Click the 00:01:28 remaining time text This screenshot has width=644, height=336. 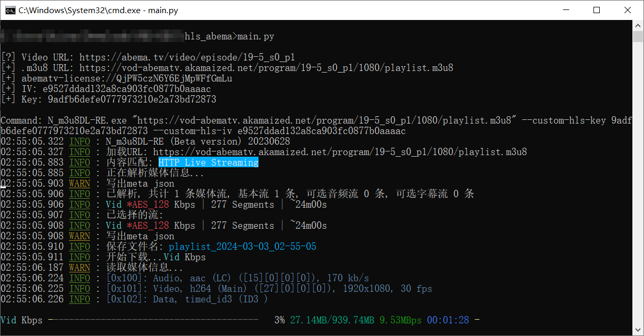(448, 320)
